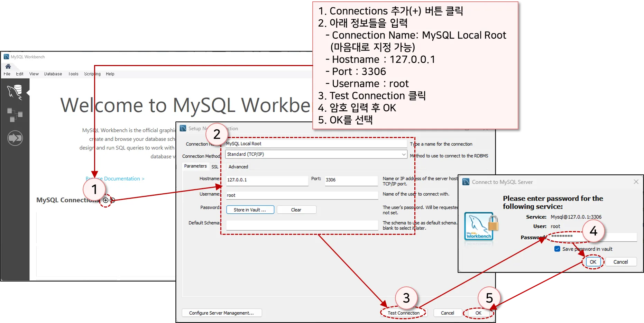Click the Port input field

(351, 180)
